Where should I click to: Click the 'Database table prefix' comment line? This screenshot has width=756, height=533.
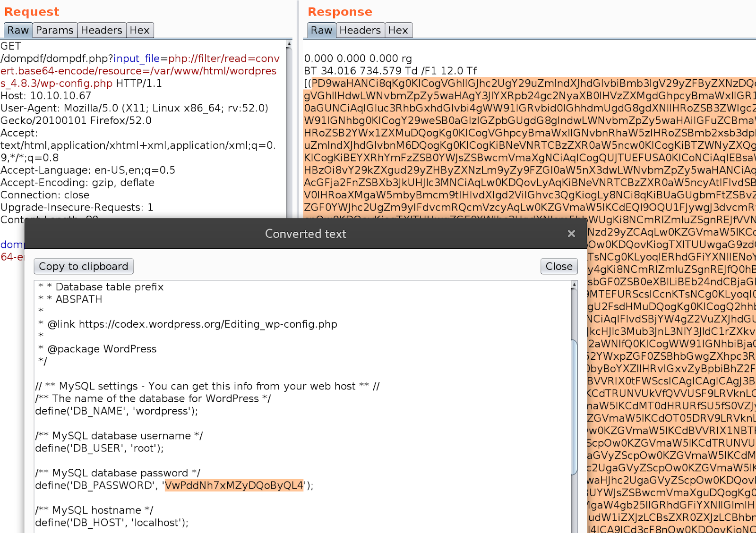pyautogui.click(x=101, y=287)
